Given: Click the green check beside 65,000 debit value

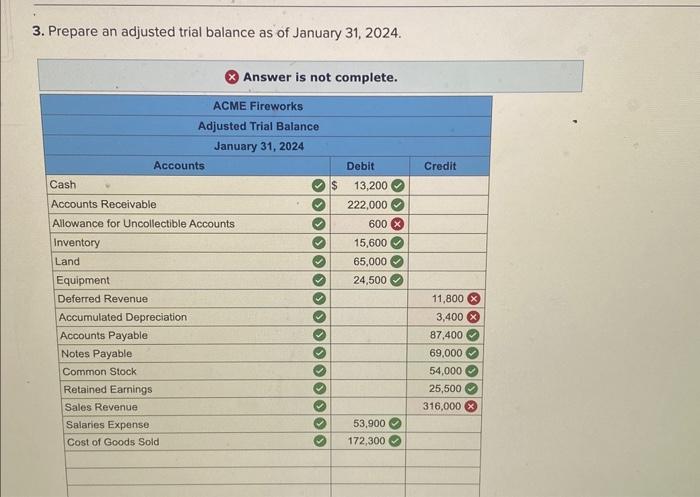Looking at the screenshot, I should point(396,262).
